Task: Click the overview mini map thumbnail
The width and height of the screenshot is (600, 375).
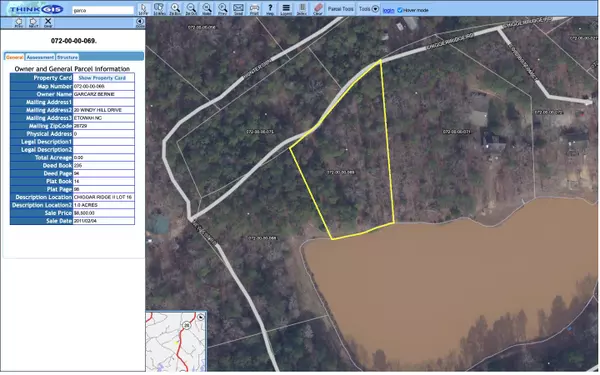Action: (x=176, y=341)
